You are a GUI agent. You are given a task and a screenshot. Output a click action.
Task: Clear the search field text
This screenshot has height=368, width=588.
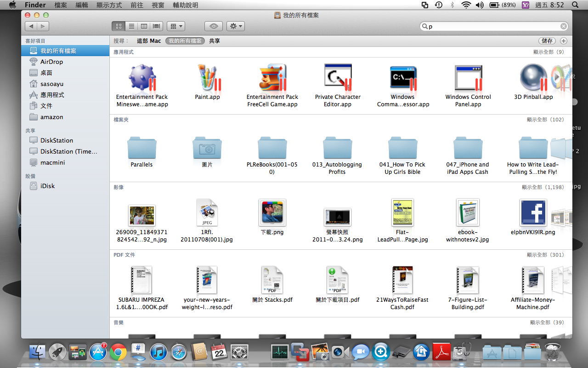point(563,26)
